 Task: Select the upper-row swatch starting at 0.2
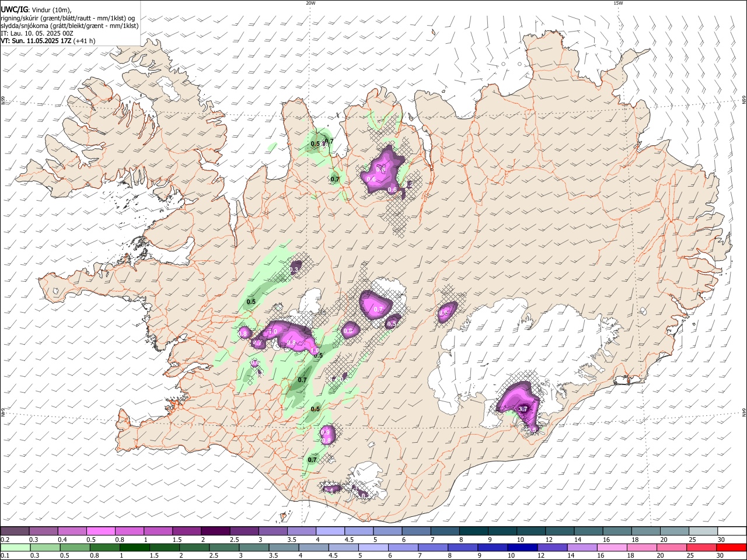tap(15, 531)
